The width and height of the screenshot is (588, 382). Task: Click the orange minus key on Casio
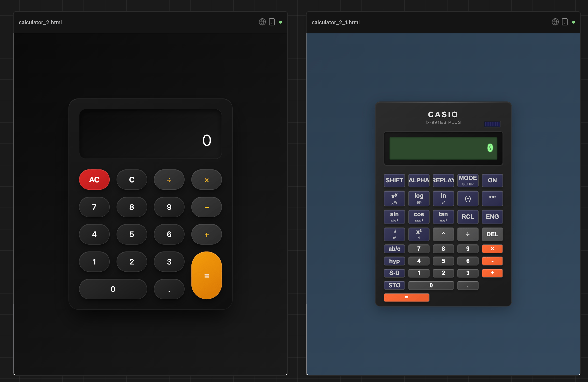[492, 261]
